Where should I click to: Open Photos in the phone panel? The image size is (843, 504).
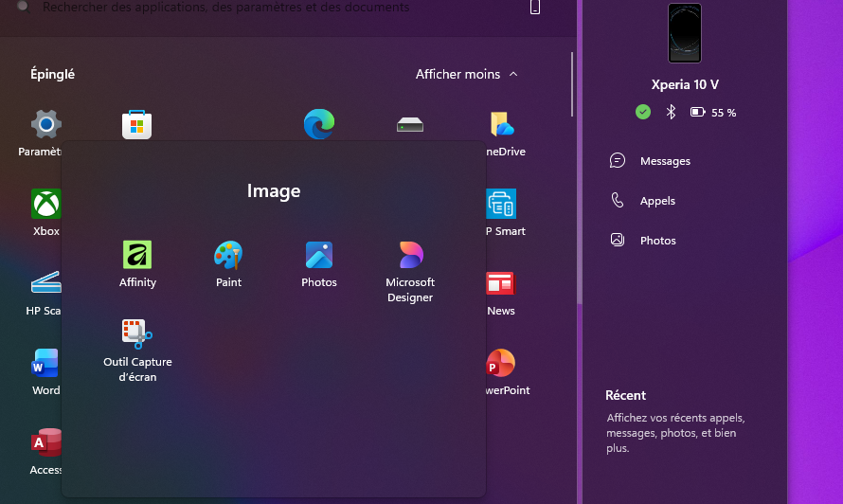643,241
